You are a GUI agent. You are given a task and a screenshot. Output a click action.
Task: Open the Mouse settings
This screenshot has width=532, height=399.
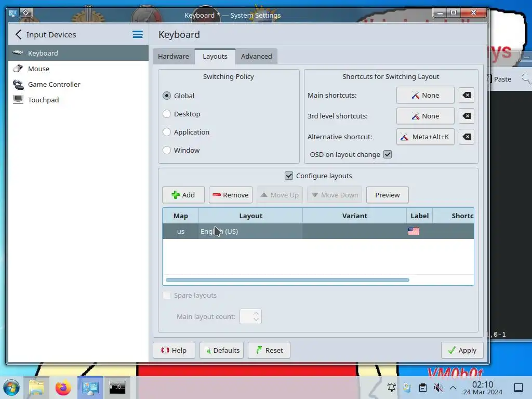78,69
